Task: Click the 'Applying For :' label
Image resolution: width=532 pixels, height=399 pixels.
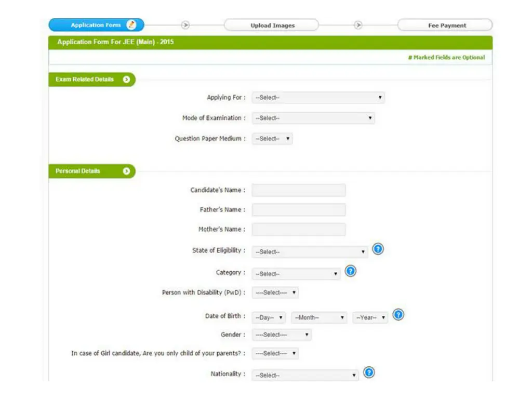Action: pos(227,97)
